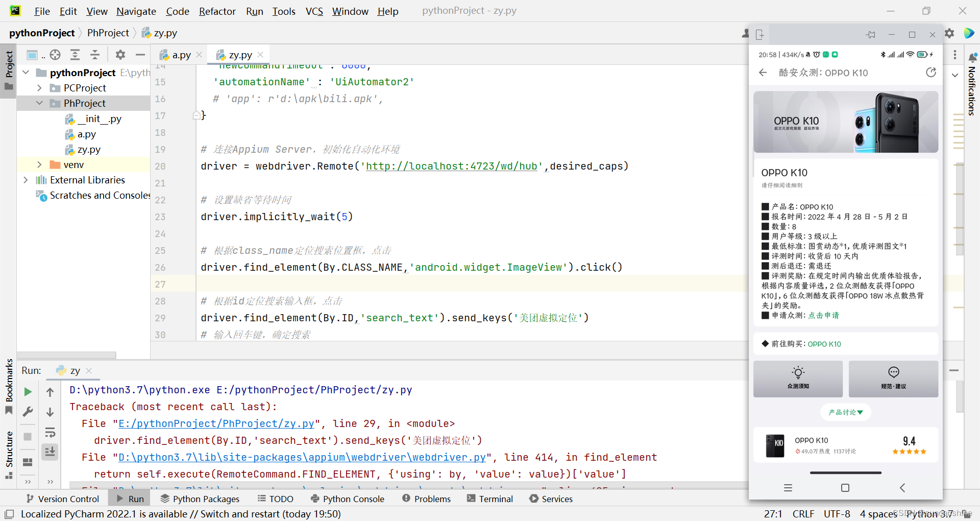Open Project panel settings gear
980x521 pixels.
[x=120, y=55]
